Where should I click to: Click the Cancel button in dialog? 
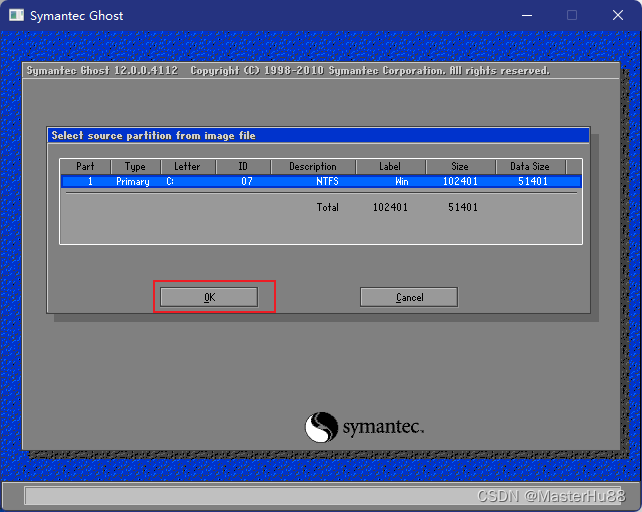coord(409,297)
